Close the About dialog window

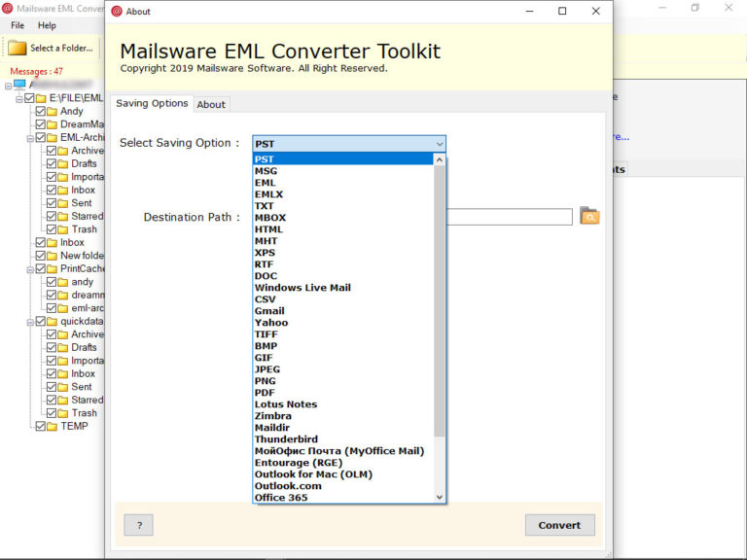(595, 11)
